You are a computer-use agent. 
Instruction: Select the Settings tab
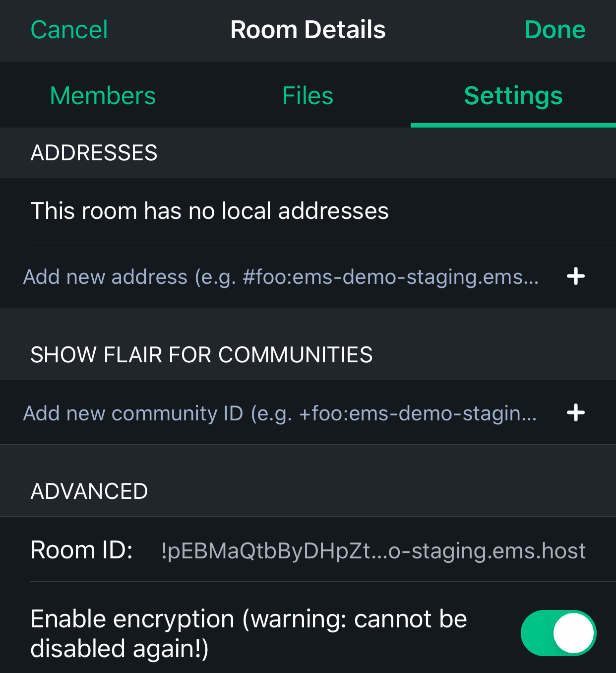(513, 95)
